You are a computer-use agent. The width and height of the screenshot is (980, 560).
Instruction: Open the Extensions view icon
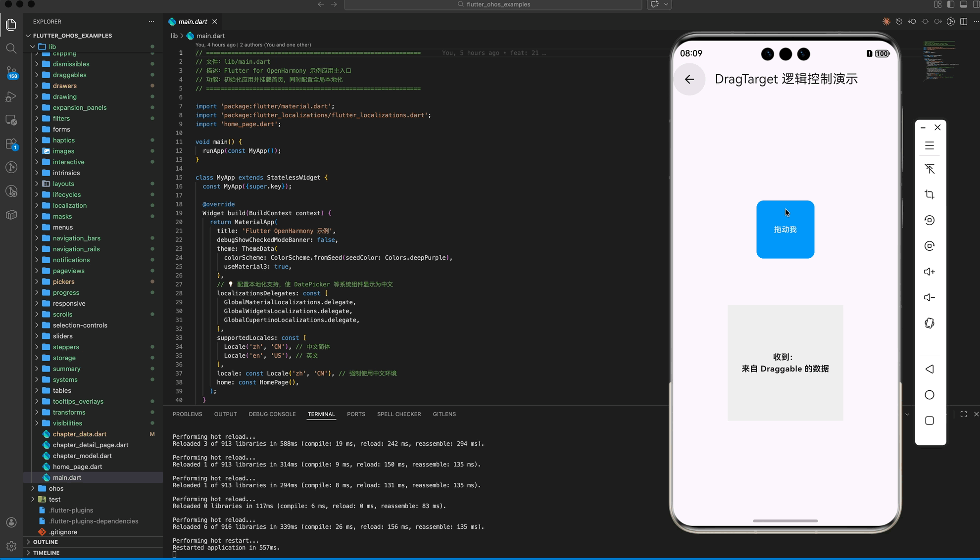coord(11,144)
